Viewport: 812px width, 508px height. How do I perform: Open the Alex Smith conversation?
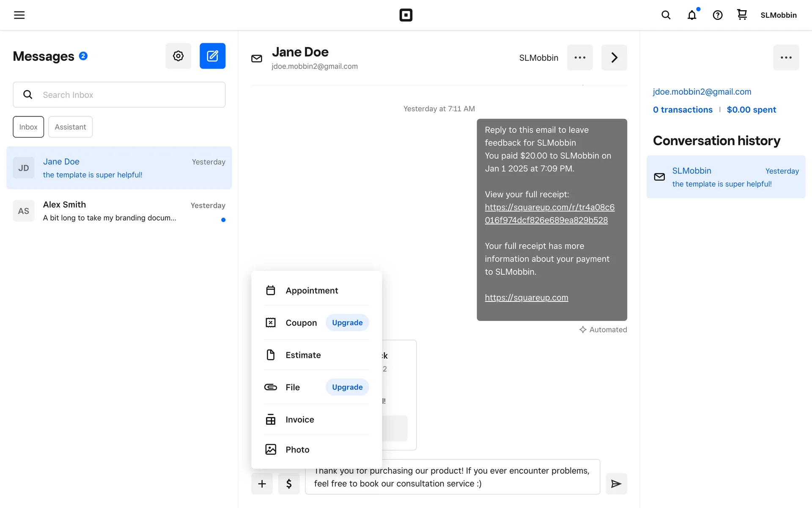[x=119, y=211]
